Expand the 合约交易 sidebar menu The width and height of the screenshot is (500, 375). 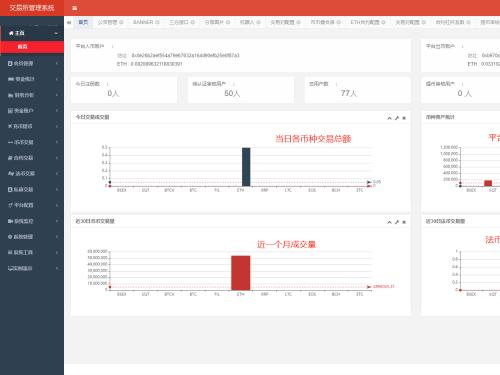[x=32, y=158]
